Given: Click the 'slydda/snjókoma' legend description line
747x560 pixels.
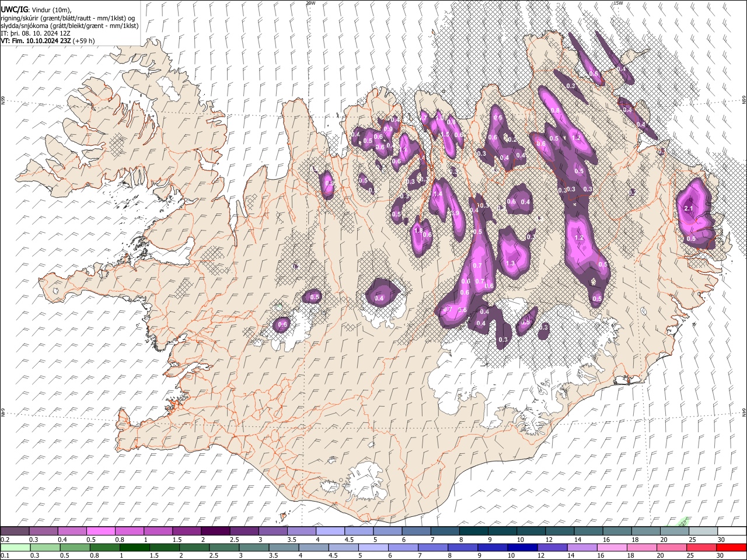Looking at the screenshot, I should point(70,26).
